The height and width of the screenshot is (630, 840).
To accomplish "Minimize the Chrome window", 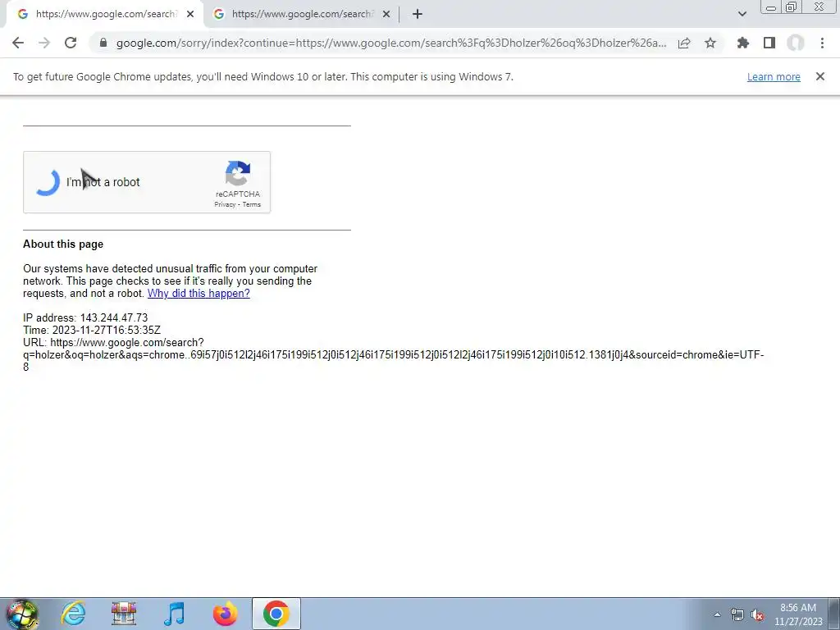I will click(x=771, y=7).
